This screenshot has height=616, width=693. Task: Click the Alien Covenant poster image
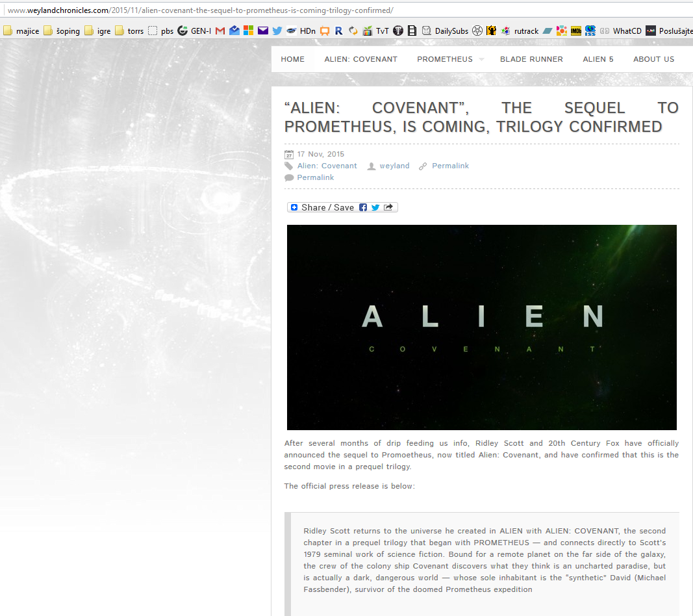click(482, 327)
